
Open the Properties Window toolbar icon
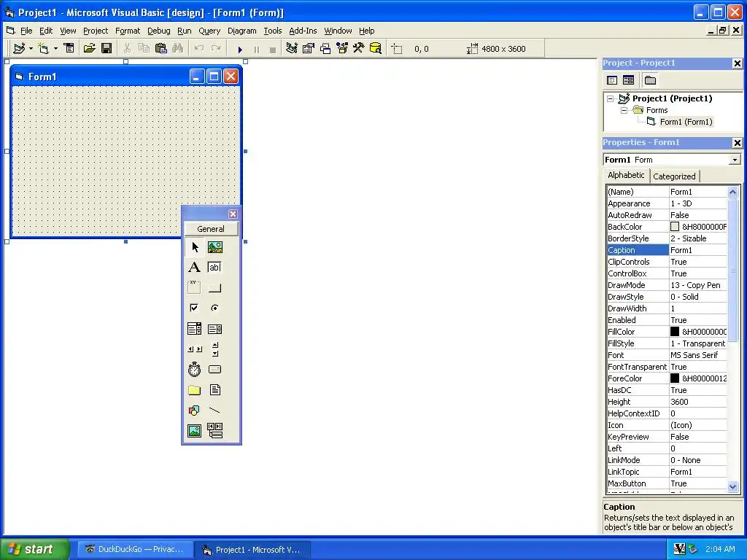[x=309, y=48]
